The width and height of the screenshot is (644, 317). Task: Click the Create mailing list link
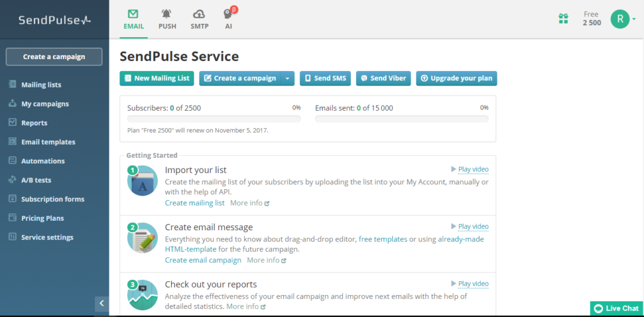click(x=195, y=203)
